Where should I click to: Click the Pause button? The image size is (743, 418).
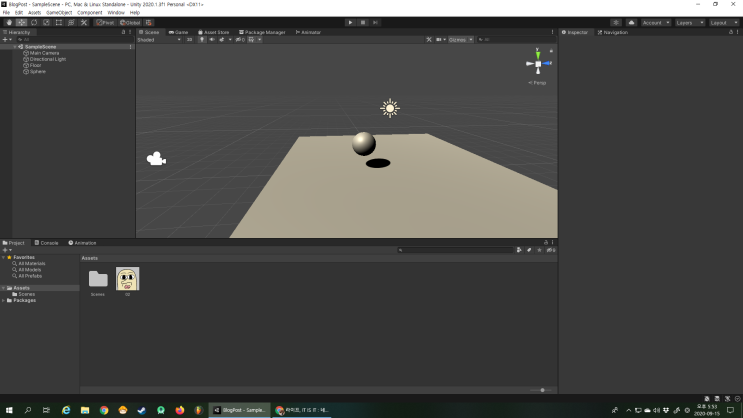pyautogui.click(x=363, y=22)
